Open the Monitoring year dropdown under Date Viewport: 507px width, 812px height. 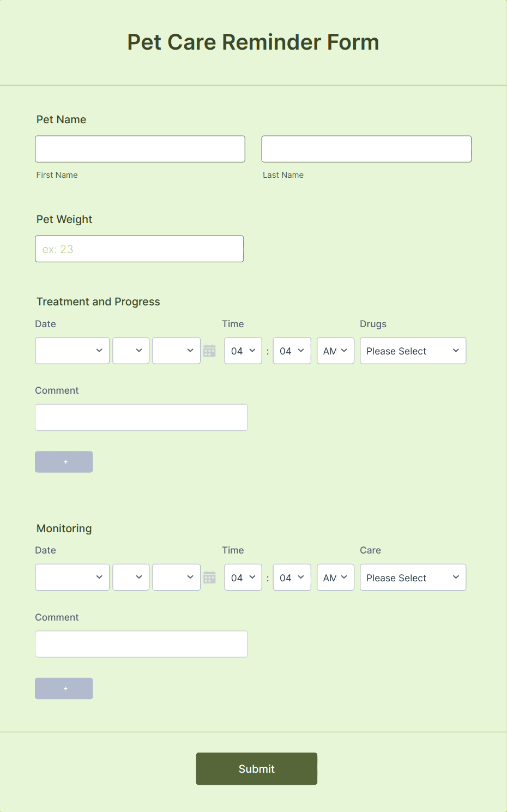pyautogui.click(x=176, y=577)
